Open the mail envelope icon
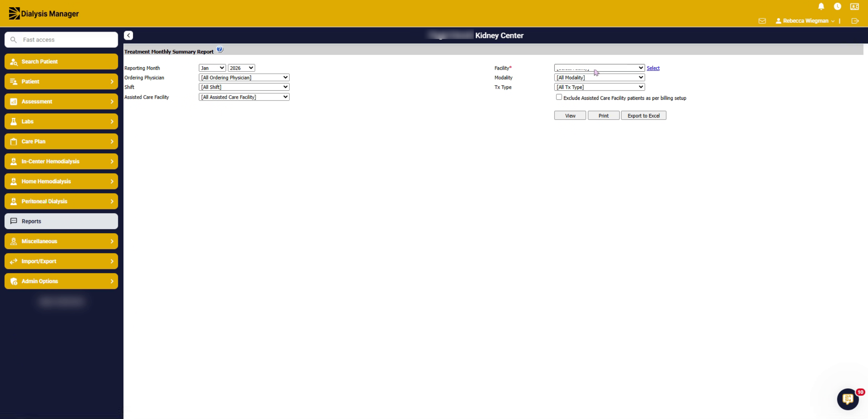This screenshot has height=419, width=868. 762,21
